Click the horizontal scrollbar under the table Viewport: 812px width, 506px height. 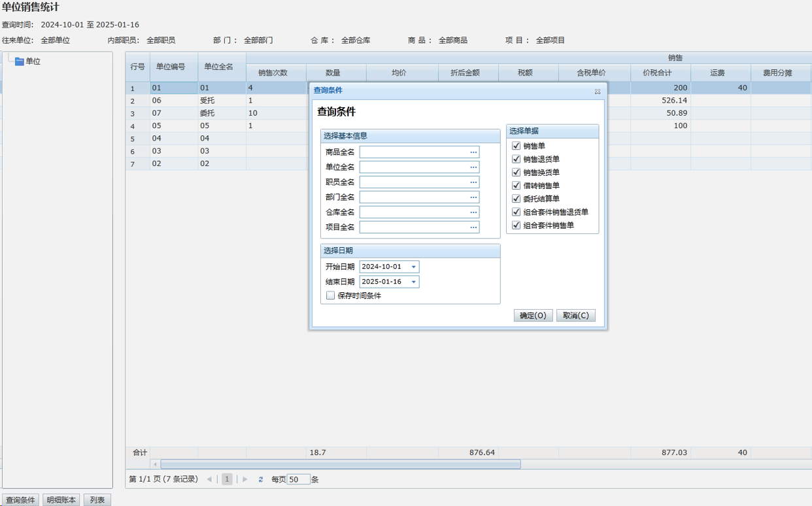point(340,464)
